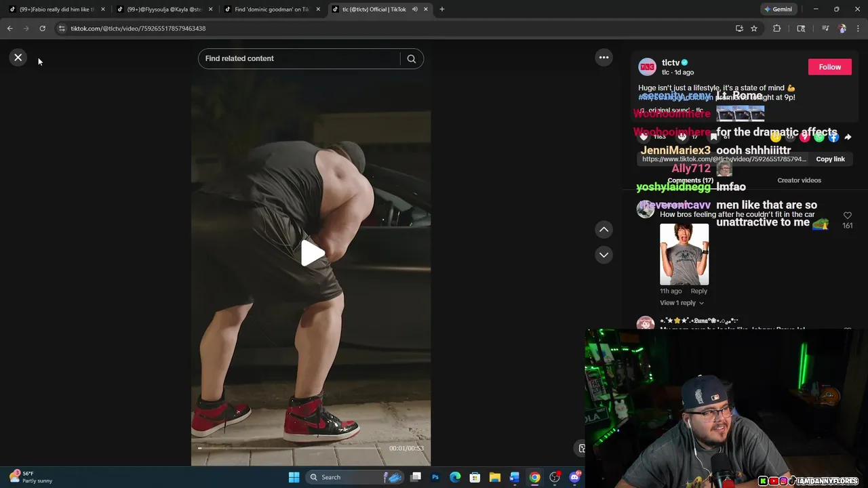Open more share options arrow
The width and height of the screenshot is (868, 488).
tap(847, 137)
